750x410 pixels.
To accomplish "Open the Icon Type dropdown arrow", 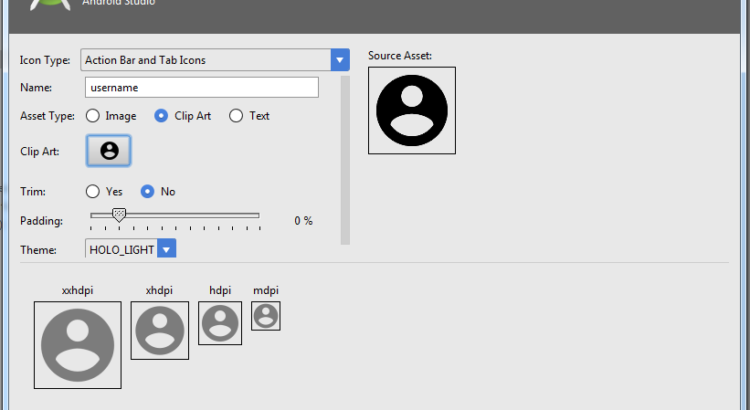I will [341, 60].
